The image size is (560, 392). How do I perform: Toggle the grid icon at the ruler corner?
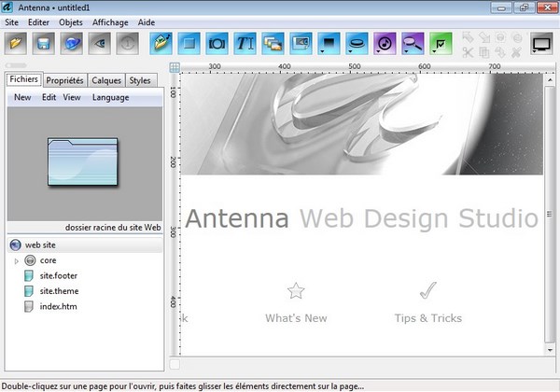pyautogui.click(x=175, y=67)
